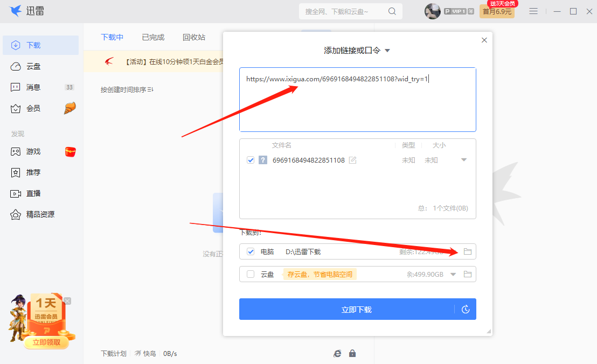Viewport: 597px width, 364px height.
Task: Switch to the 已完成 tab
Action: (x=152, y=37)
